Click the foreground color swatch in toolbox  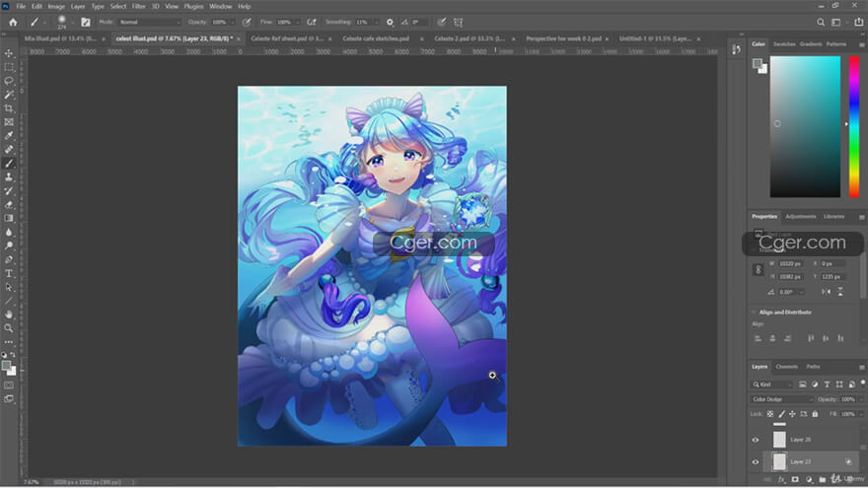click(x=6, y=366)
